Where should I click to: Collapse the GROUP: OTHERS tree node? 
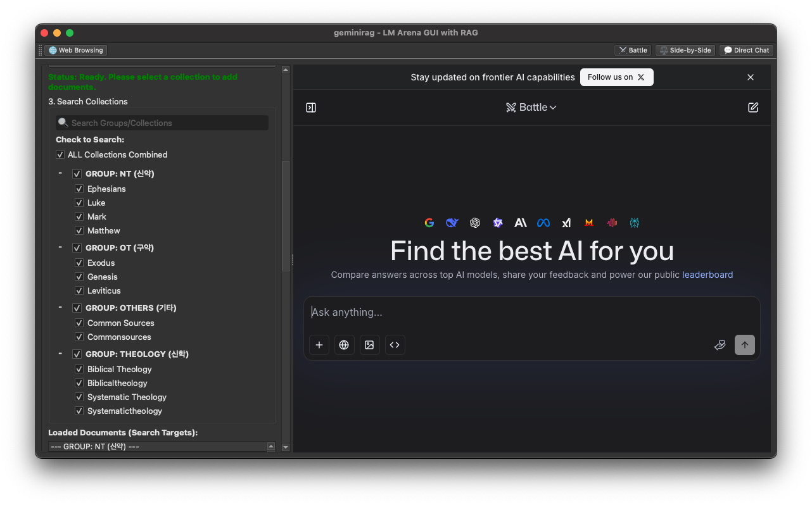(60, 308)
